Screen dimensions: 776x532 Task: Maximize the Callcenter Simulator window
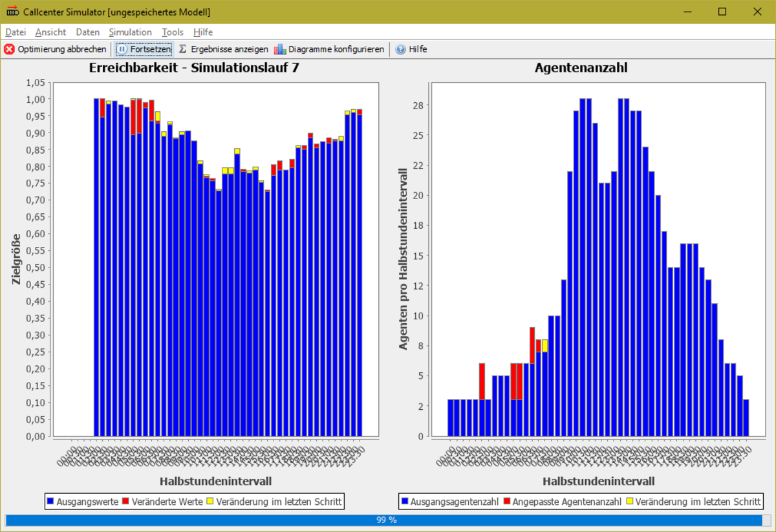click(722, 12)
